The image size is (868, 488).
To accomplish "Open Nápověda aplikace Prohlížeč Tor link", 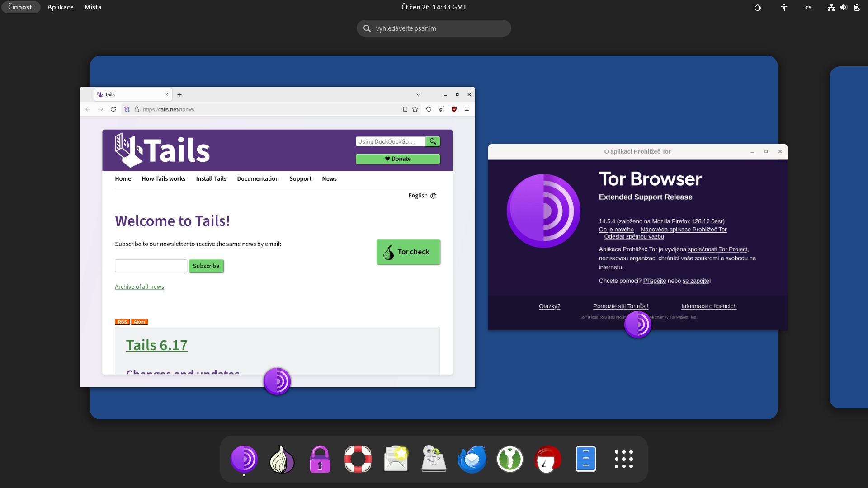I will (x=684, y=230).
